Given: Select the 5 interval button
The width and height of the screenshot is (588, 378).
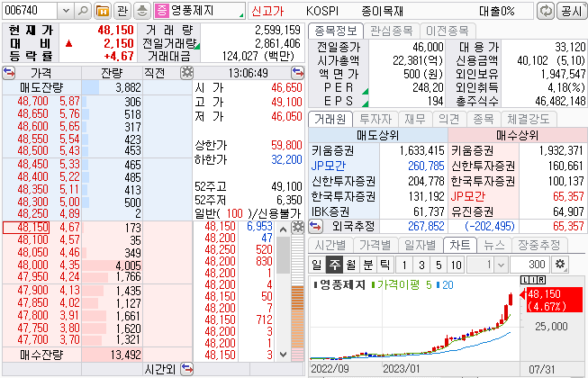Looking at the screenshot, I should click(439, 265).
